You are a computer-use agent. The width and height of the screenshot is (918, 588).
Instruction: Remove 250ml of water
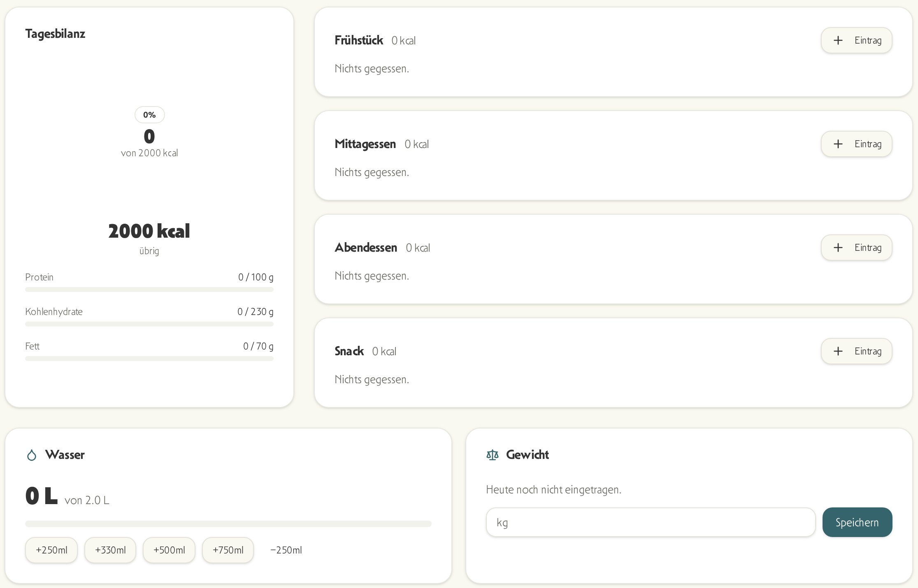click(x=286, y=550)
